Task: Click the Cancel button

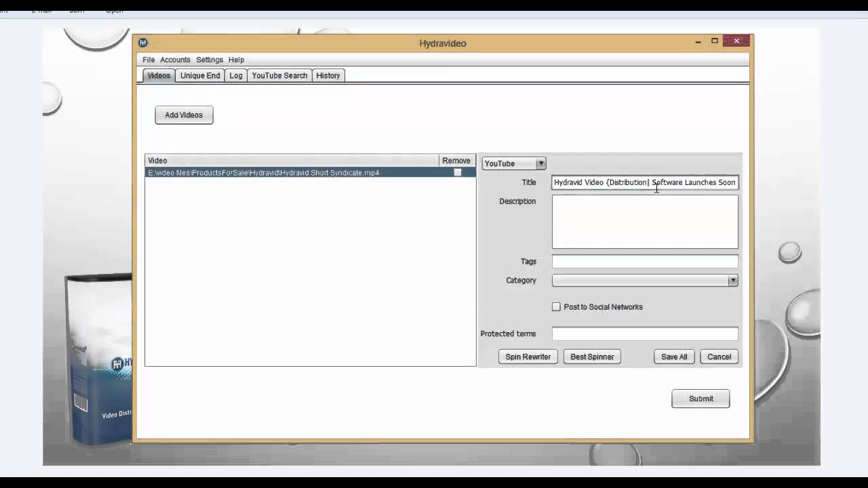Action: click(719, 357)
